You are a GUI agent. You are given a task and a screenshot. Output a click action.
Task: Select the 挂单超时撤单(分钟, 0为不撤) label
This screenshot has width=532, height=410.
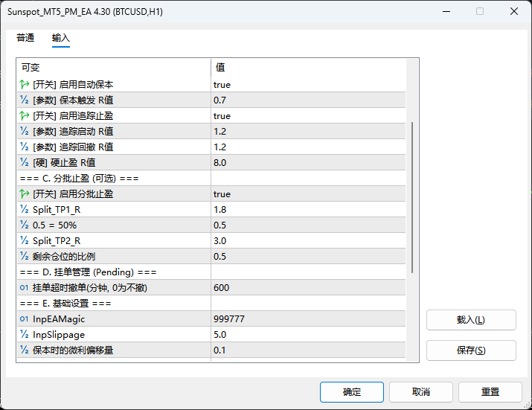pos(90,287)
